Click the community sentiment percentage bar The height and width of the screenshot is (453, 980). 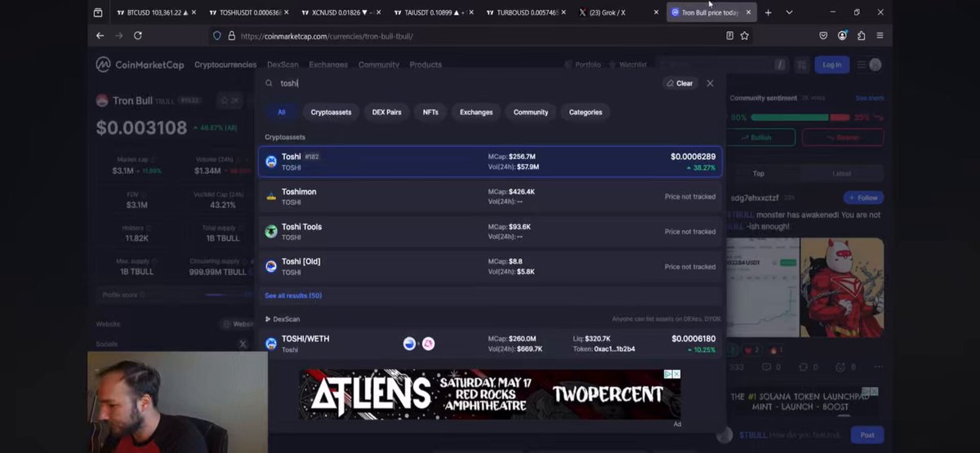[800, 118]
